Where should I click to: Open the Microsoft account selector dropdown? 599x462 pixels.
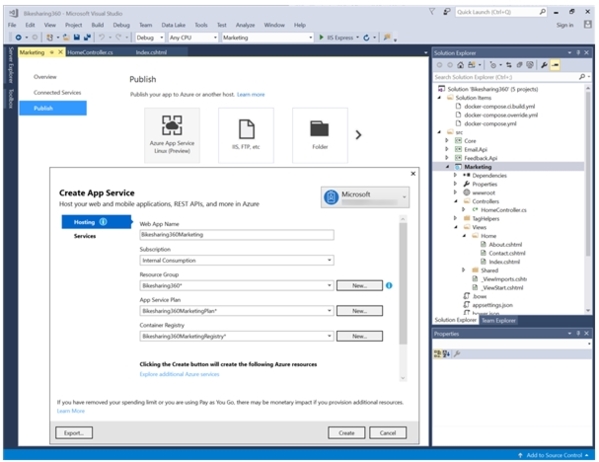[x=365, y=197]
